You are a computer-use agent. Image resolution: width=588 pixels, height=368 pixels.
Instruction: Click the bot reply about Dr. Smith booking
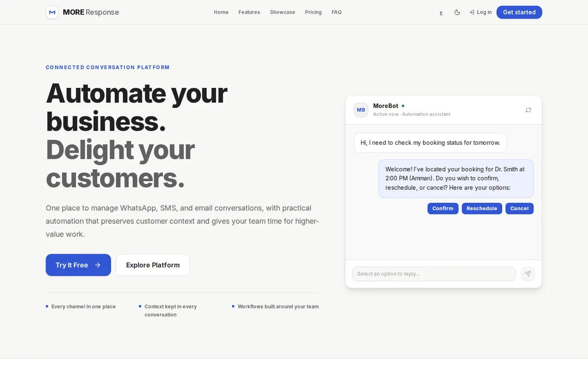pos(456,179)
